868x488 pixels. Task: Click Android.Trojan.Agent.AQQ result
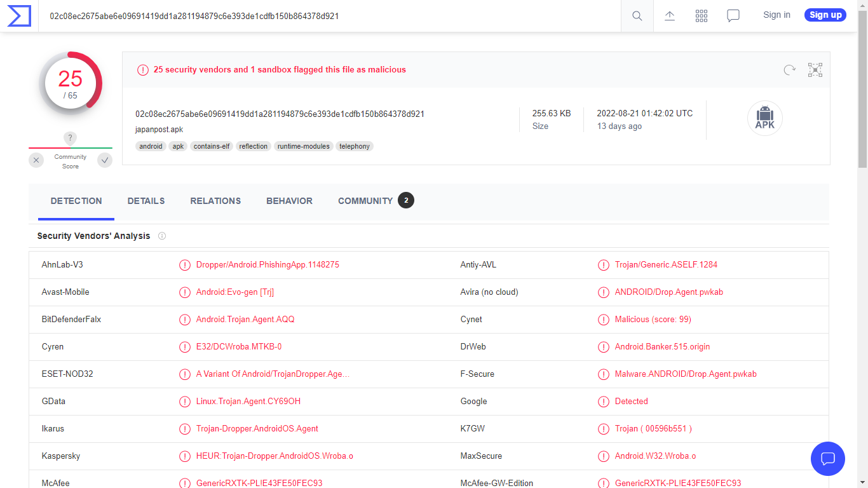point(245,320)
